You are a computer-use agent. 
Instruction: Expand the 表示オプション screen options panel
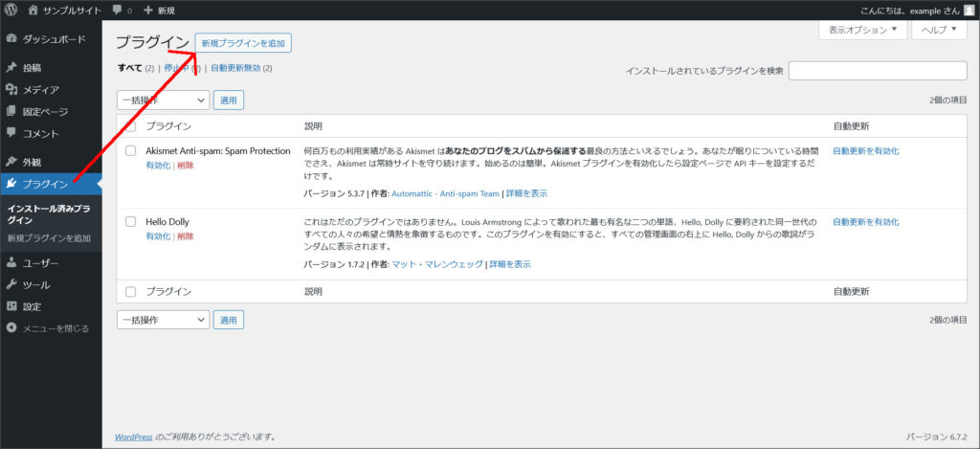point(862,30)
